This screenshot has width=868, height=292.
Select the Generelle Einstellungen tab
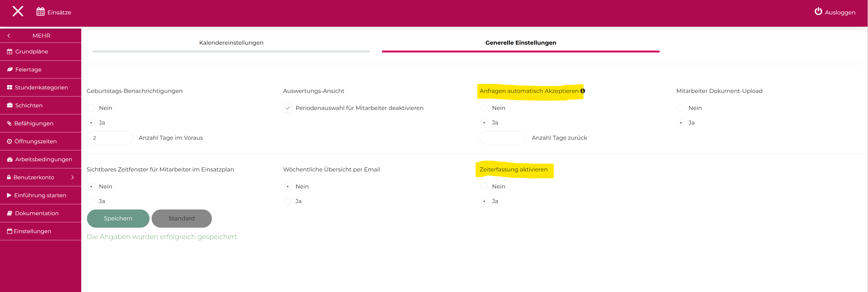(520, 43)
